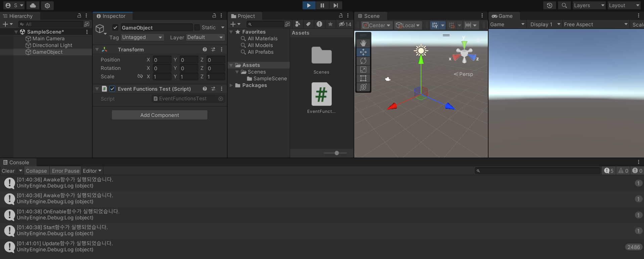Toggle grid visibility in Scene toolbar
This screenshot has width=644, height=259.
(x=435, y=25)
